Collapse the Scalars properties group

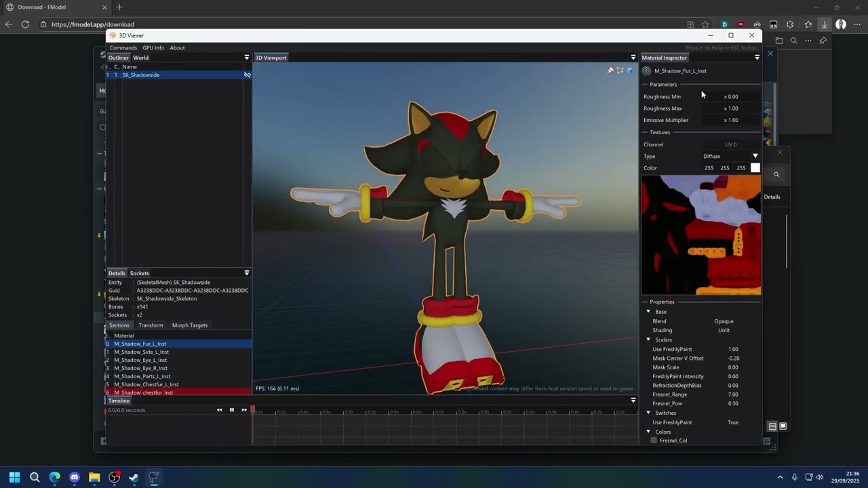click(x=648, y=340)
